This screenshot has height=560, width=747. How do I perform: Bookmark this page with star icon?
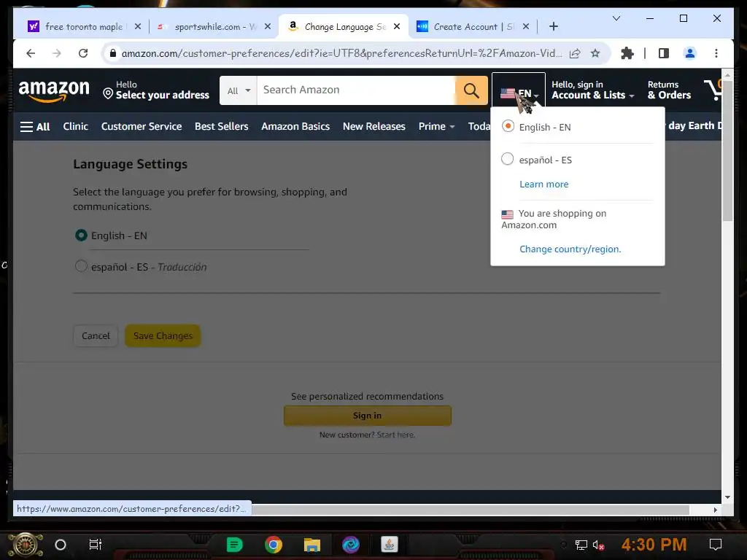tap(595, 53)
